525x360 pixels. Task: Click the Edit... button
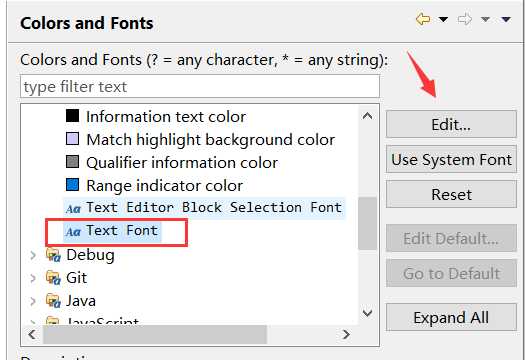[451, 124]
